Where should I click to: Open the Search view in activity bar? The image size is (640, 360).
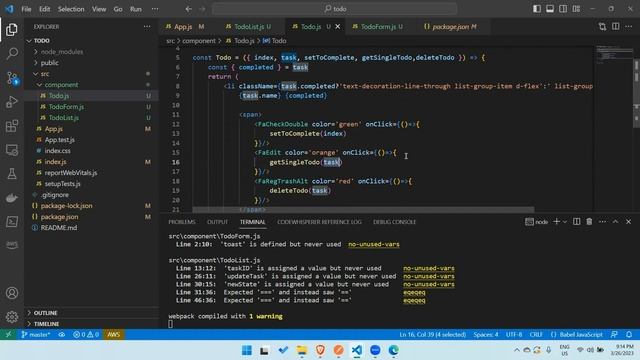coord(12,53)
